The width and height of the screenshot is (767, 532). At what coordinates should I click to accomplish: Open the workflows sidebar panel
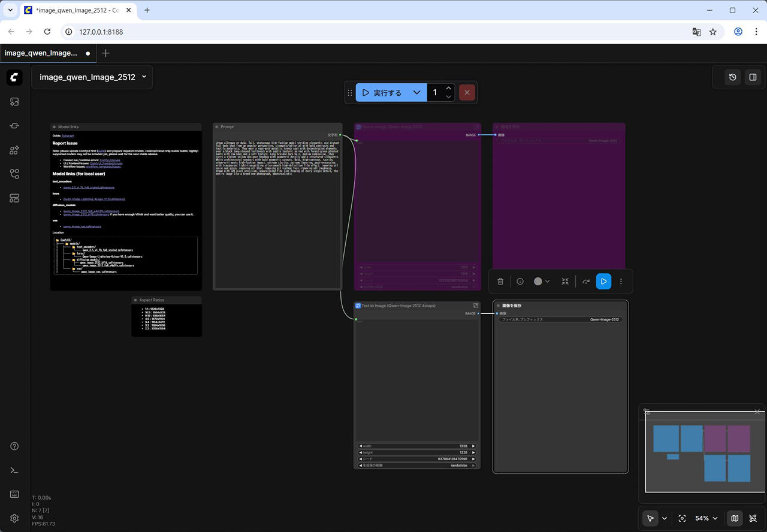(14, 174)
